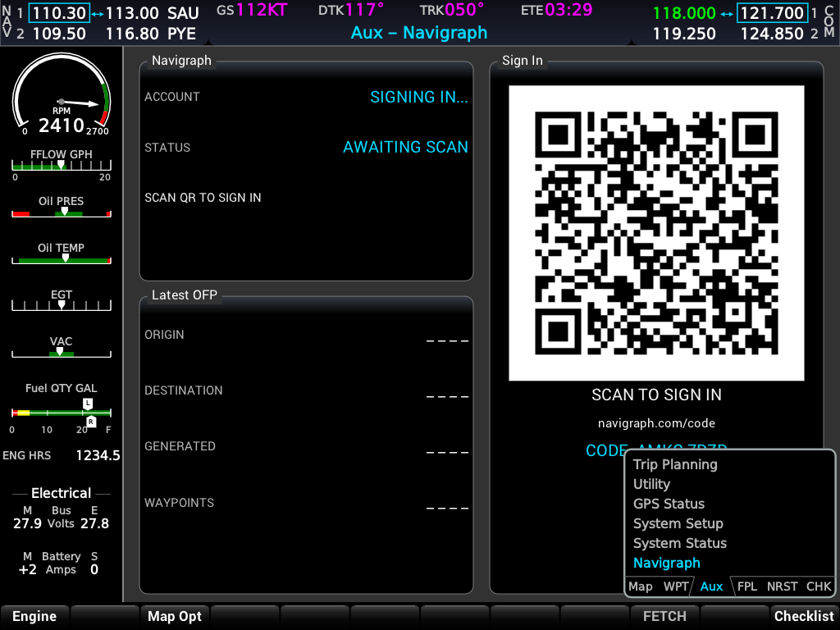Click the NAV2 active frequency 116.80
Viewport: 840px width, 630px height.
[x=132, y=34]
